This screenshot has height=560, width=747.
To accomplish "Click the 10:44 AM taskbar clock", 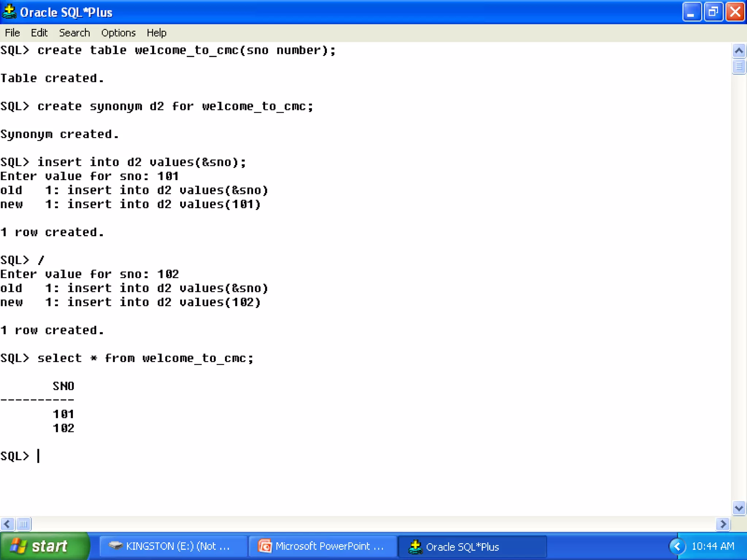I will [713, 546].
